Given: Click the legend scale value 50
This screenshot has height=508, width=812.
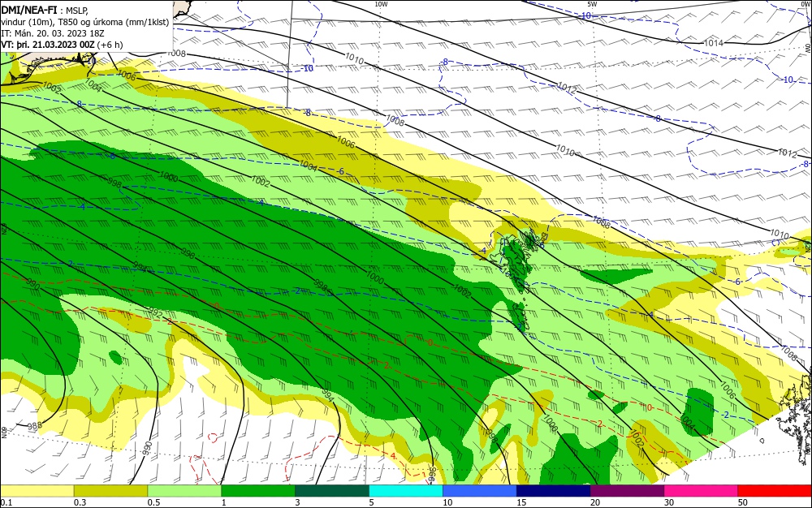Looking at the screenshot, I should (x=743, y=502).
